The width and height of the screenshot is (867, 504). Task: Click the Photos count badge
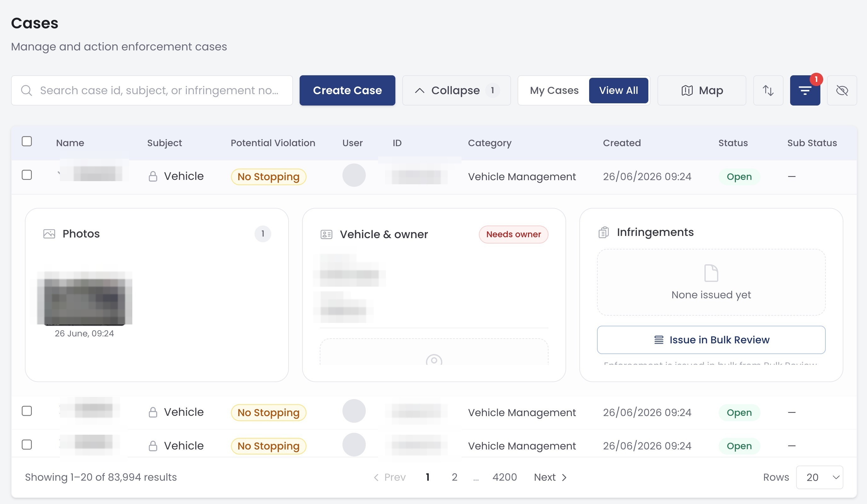click(263, 234)
